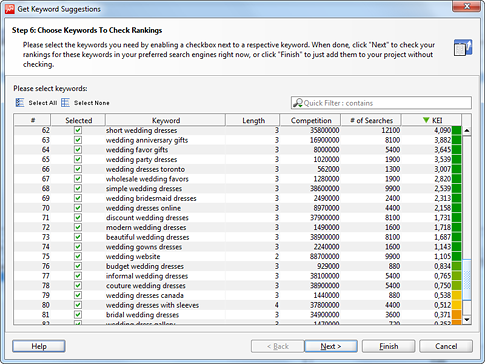This screenshot has width=485, height=364.
Task: Sort by # of Searches header
Action: click(x=371, y=120)
